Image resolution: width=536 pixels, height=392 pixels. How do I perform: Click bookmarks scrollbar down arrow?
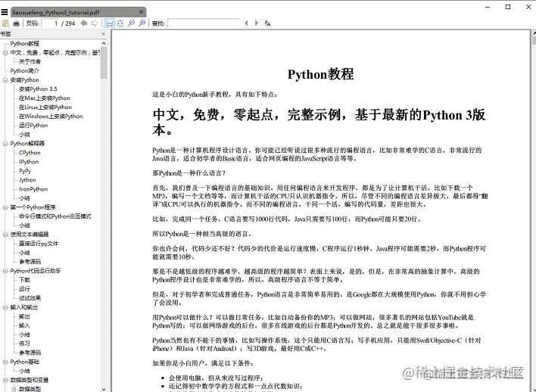(104, 389)
